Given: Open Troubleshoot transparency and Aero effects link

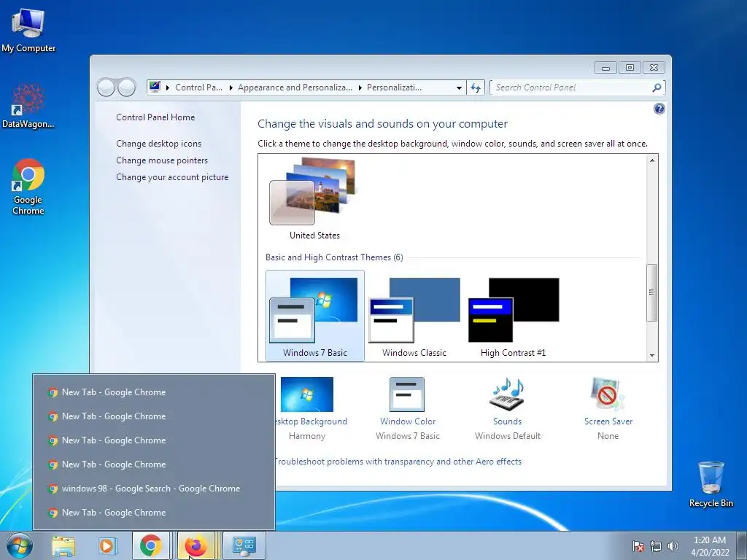Looking at the screenshot, I should click(x=398, y=462).
